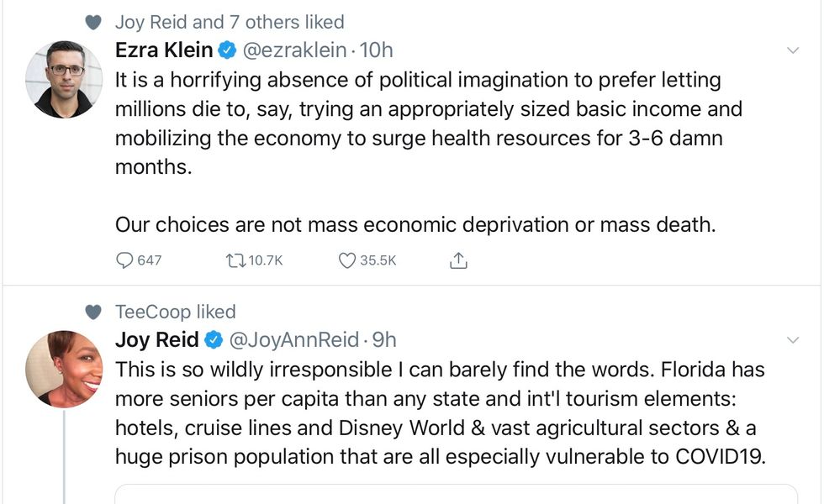Screen dimensions: 824x504
Task: Reply to Ezra Klein's tweet
Action: [125, 260]
